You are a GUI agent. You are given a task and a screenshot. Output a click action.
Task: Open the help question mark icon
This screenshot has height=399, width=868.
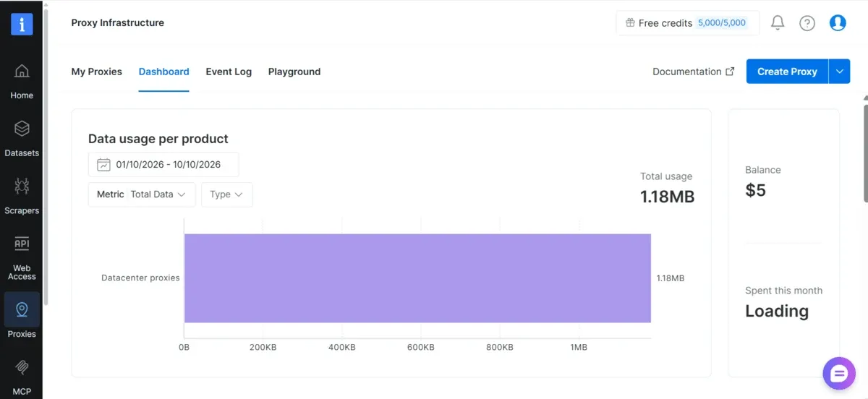tap(807, 23)
